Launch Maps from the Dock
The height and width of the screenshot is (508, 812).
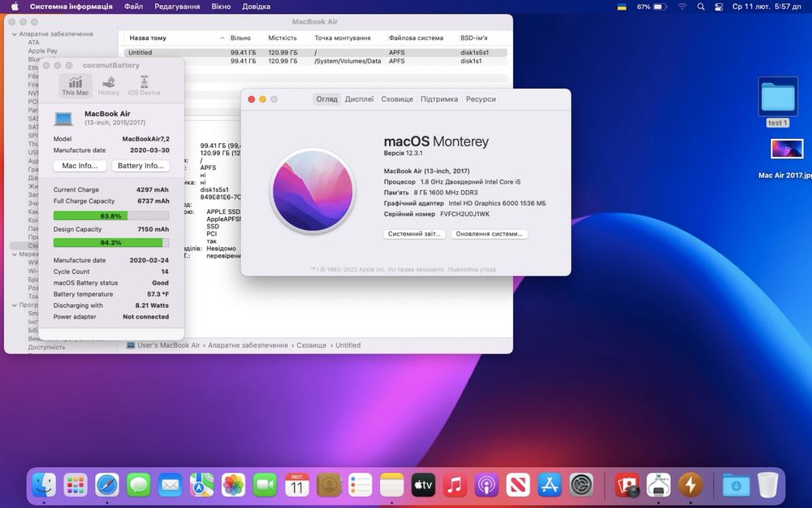202,485
